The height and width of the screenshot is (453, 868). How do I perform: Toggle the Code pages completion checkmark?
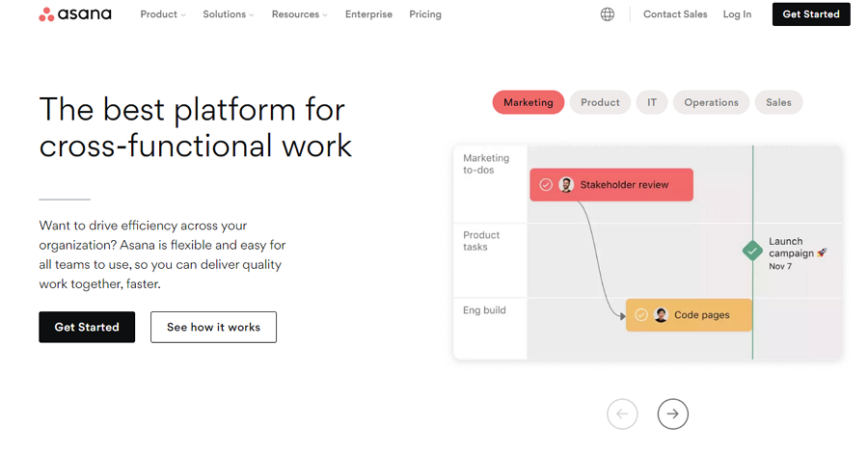point(641,315)
